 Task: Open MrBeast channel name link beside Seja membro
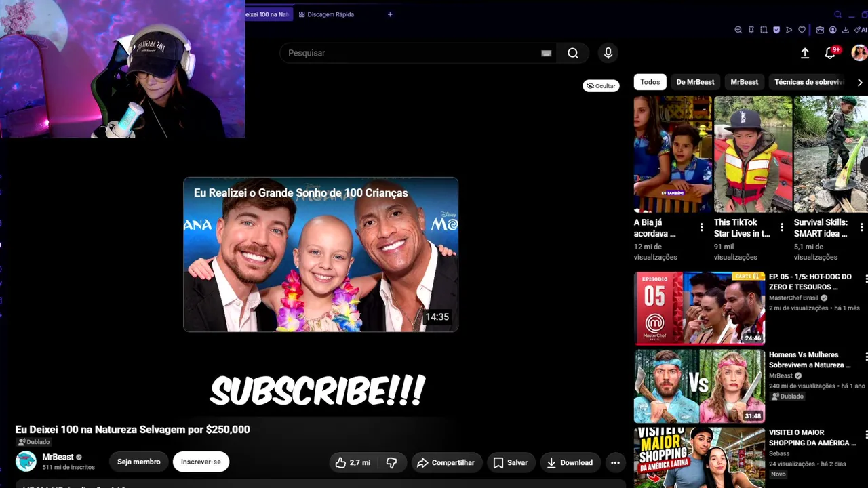[58, 457]
